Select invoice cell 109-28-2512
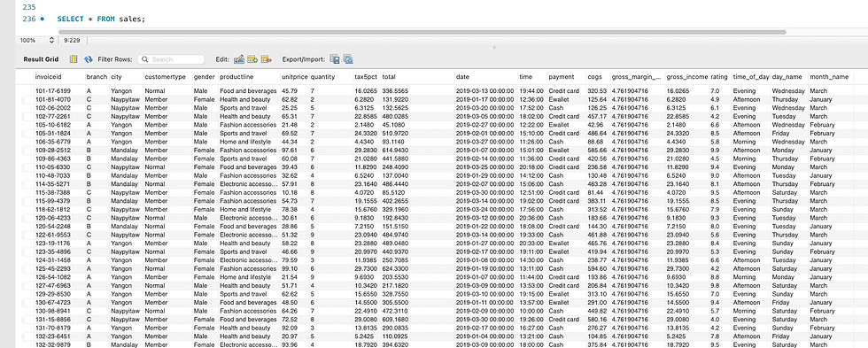 (x=53, y=150)
